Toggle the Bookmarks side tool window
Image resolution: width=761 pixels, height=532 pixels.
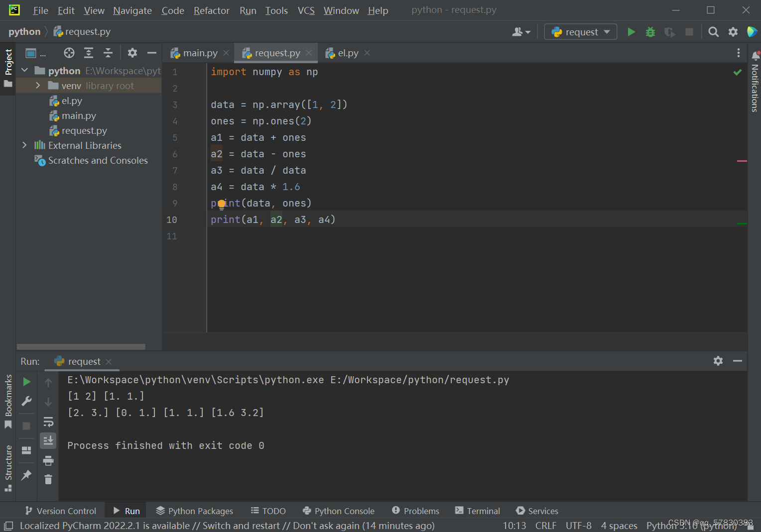click(x=8, y=401)
